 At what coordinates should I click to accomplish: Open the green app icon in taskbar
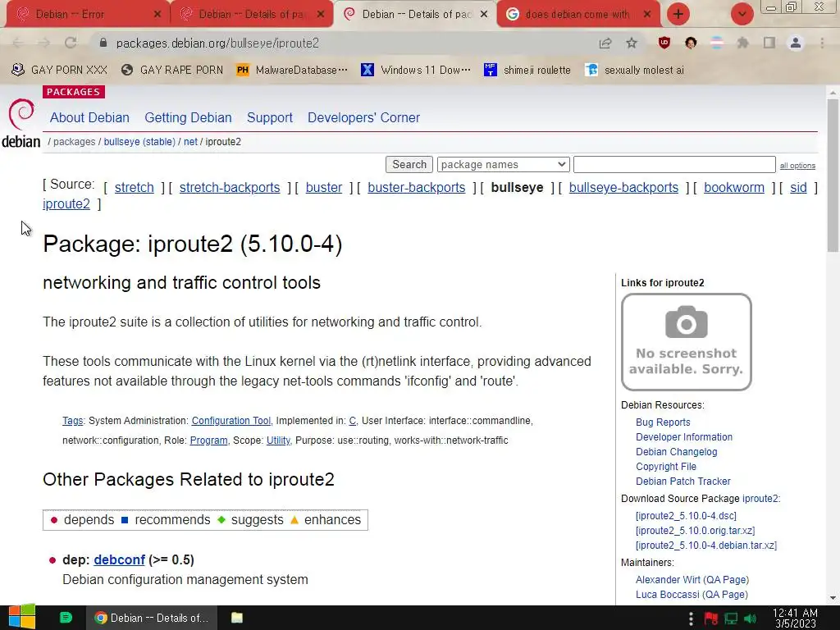[x=66, y=618]
